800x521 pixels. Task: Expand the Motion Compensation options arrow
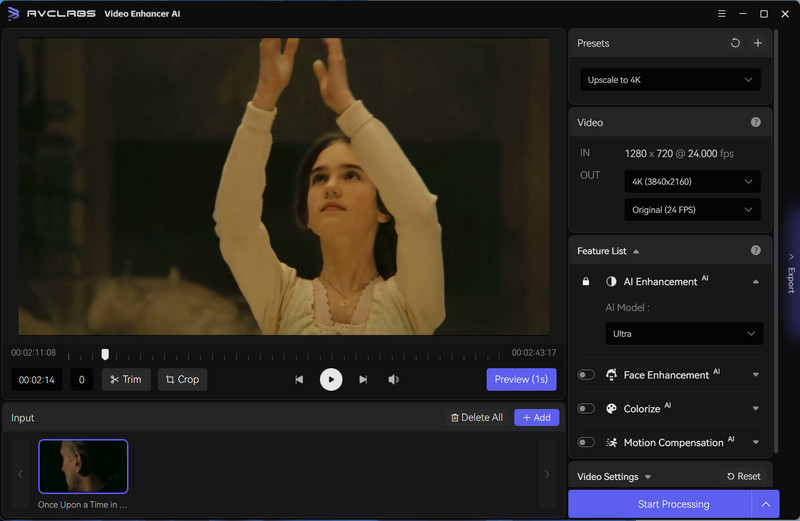click(x=756, y=442)
